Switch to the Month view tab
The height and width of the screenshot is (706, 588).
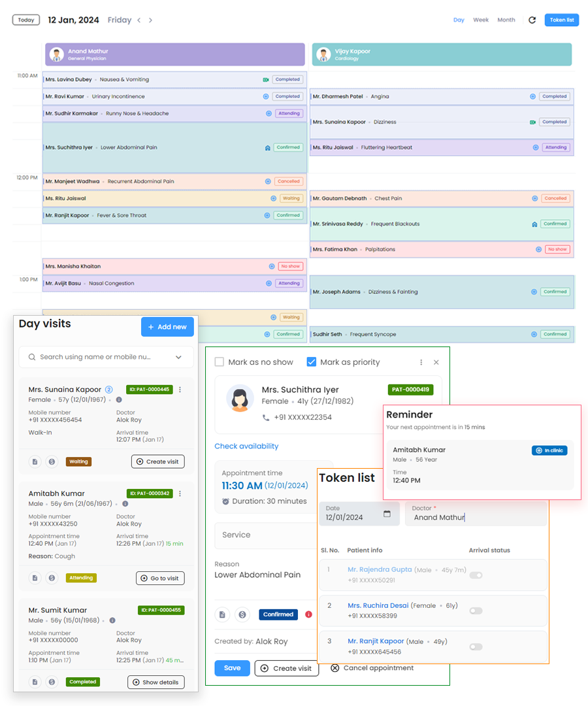[x=506, y=20]
